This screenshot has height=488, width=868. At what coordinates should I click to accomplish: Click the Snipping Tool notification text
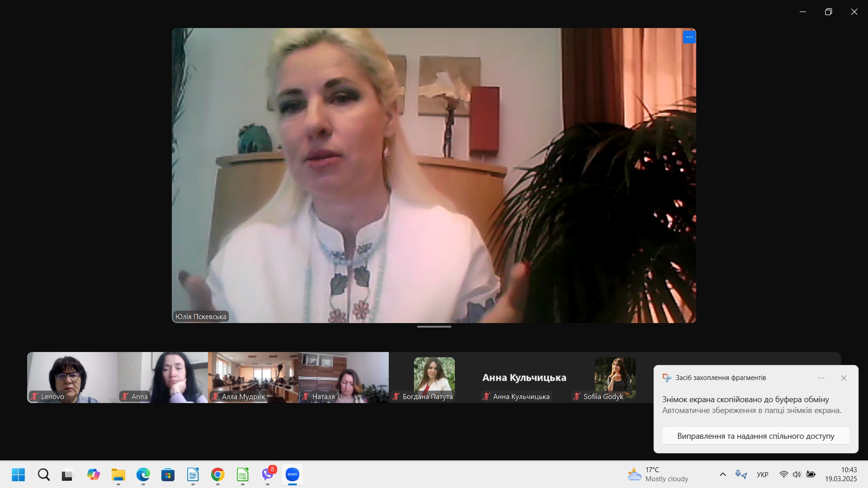coord(751,405)
